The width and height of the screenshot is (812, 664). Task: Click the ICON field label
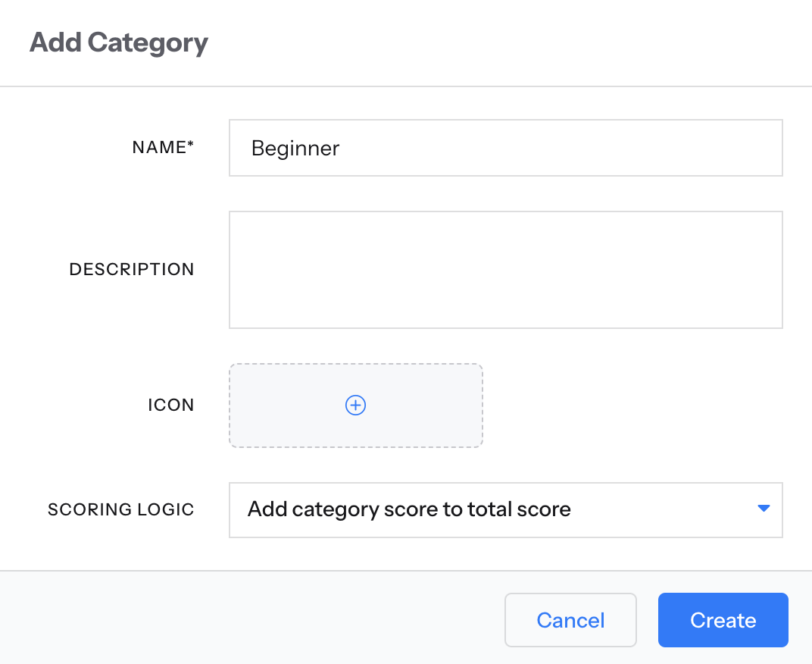(171, 406)
